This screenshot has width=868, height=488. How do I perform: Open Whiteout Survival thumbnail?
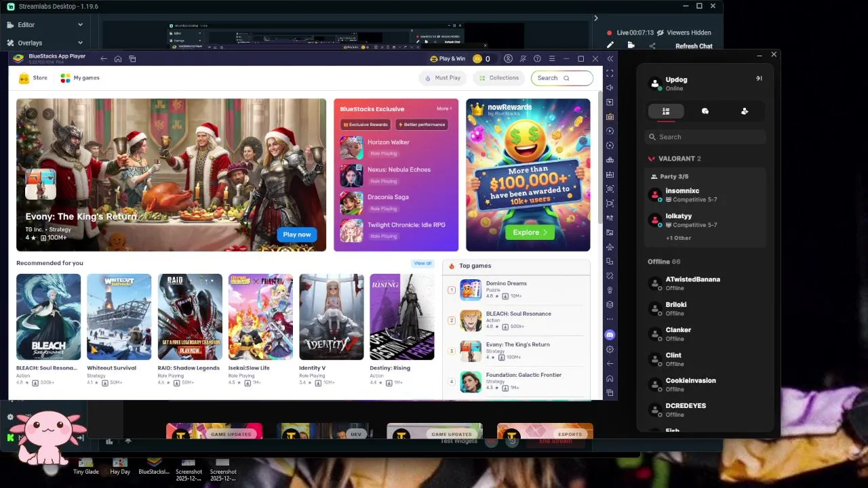point(119,317)
